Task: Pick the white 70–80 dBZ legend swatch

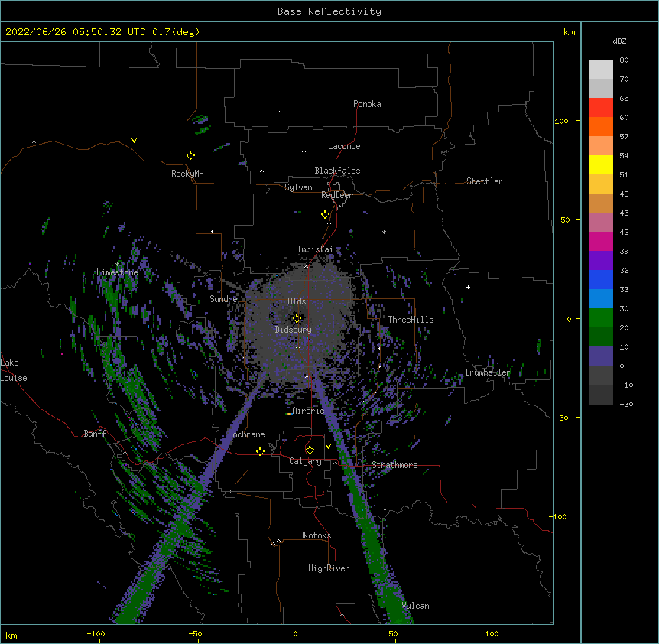Action: point(601,70)
